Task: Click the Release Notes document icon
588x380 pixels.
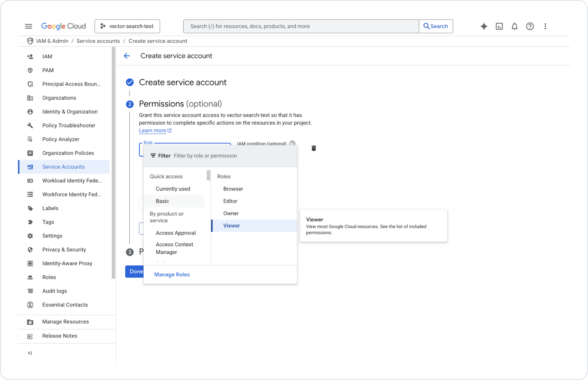Action: (x=30, y=336)
